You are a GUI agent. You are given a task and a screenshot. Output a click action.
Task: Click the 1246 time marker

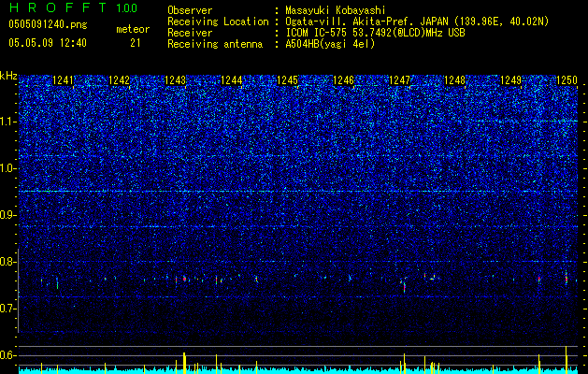coord(343,79)
